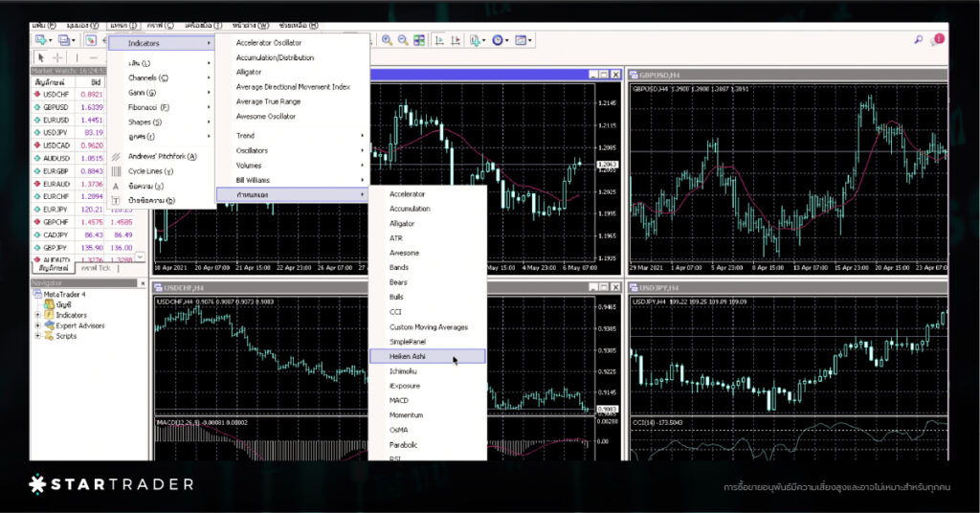Viewport: 980px width, 513px height.
Task: Click the MetaTrader 4 root icon in Navigator
Action: point(37,294)
